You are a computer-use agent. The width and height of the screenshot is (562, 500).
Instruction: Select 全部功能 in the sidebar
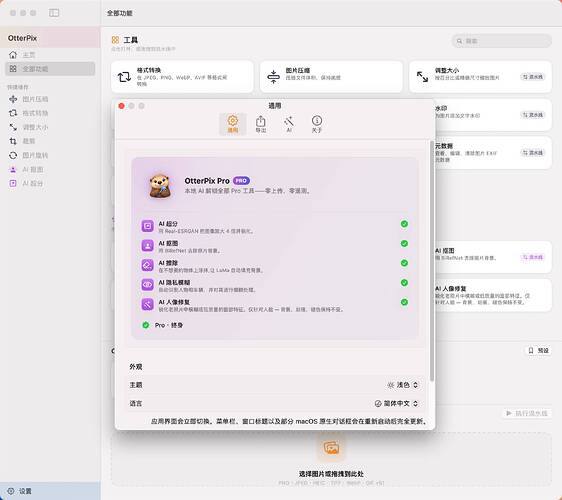click(50, 68)
